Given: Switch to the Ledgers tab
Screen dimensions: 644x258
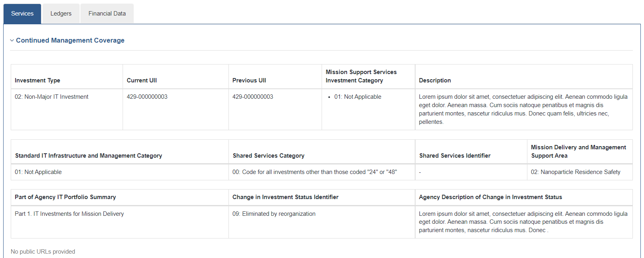Looking at the screenshot, I should coord(61,14).
